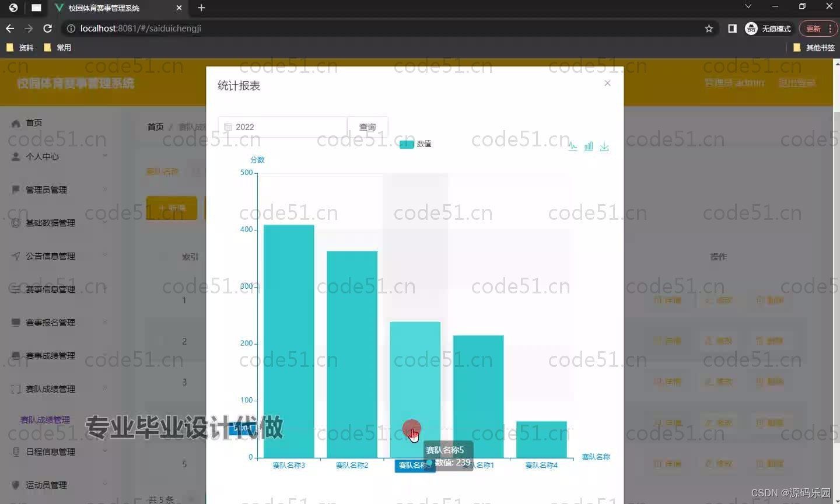The height and width of the screenshot is (504, 840).
Task: Bookmark this page with star icon
Action: pos(709,28)
